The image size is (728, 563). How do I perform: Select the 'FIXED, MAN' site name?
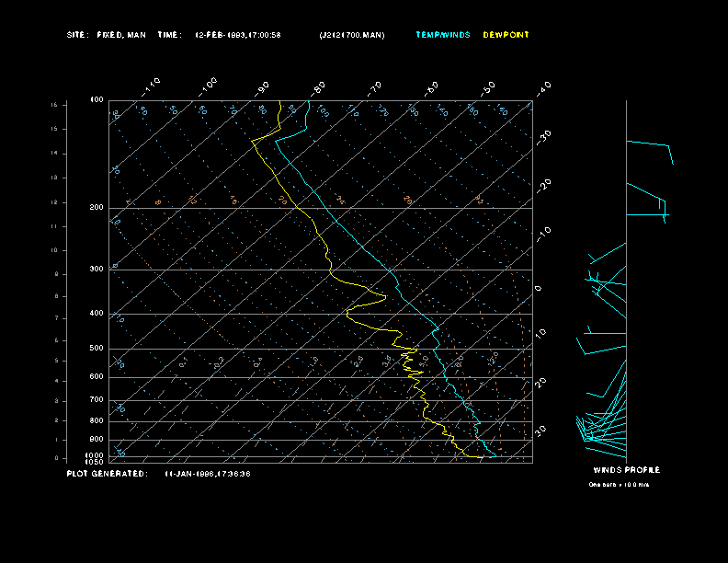121,35
